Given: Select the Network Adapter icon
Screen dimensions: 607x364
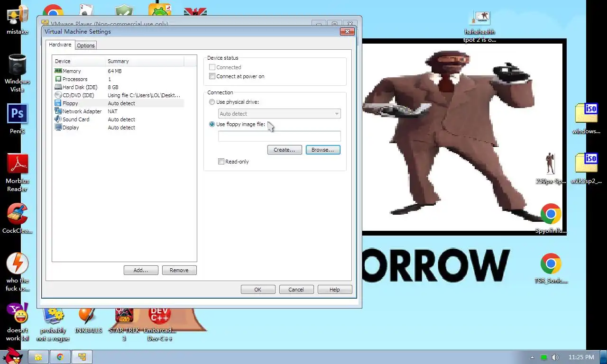Looking at the screenshot, I should [58, 111].
